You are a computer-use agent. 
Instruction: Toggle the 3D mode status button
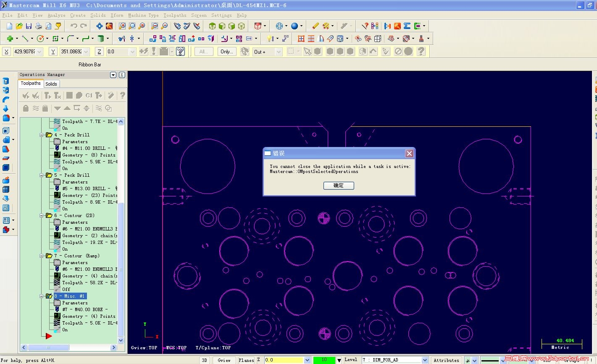tap(204, 360)
